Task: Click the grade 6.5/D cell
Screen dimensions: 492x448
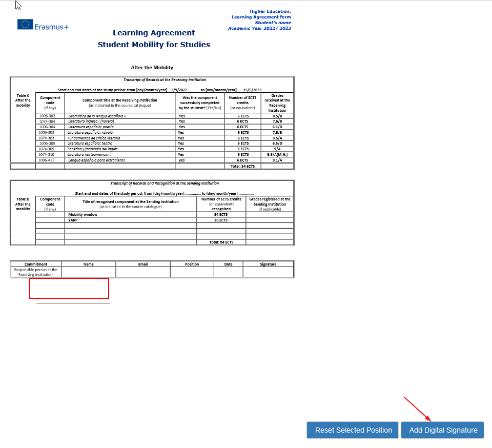Action: click(277, 144)
